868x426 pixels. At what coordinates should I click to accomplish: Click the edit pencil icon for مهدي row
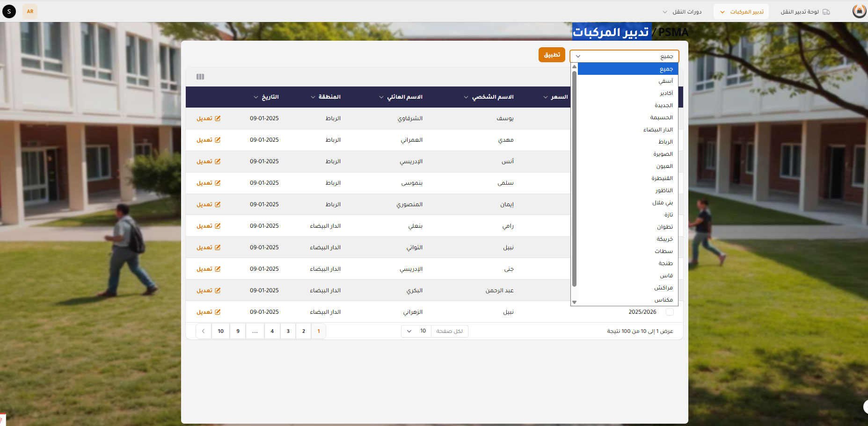(218, 140)
